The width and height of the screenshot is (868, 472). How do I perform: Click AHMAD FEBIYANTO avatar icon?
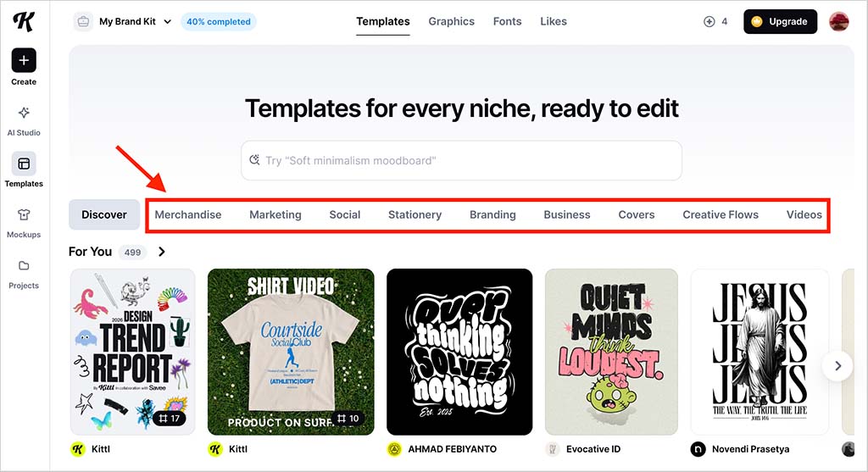[x=394, y=449]
